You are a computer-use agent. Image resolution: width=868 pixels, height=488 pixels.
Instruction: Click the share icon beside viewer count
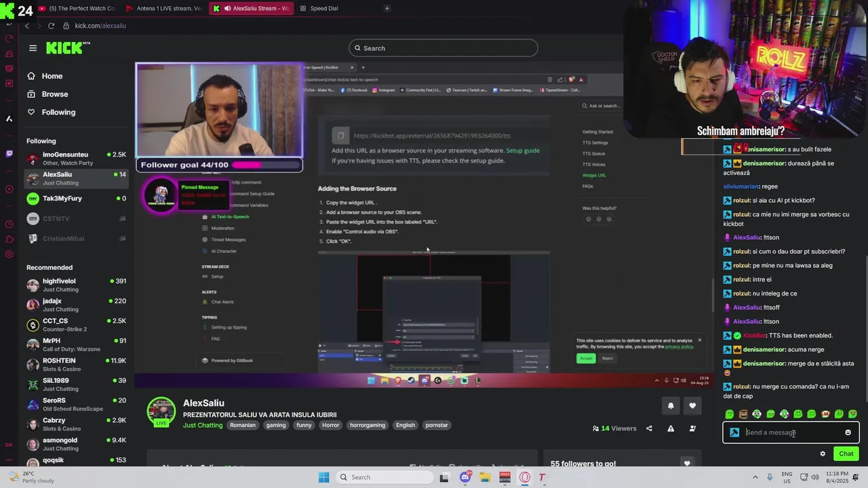(649, 428)
